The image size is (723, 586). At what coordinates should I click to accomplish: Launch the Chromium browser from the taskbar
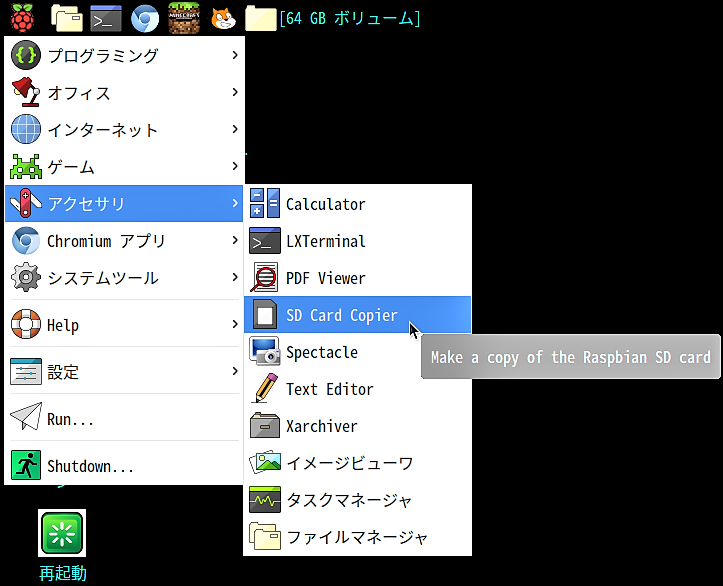click(145, 18)
